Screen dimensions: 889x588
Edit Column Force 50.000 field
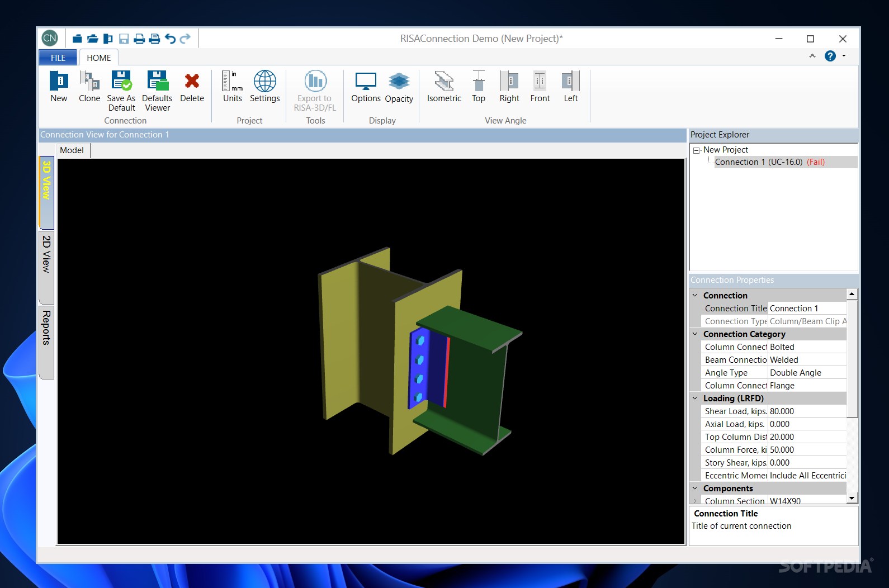(807, 450)
